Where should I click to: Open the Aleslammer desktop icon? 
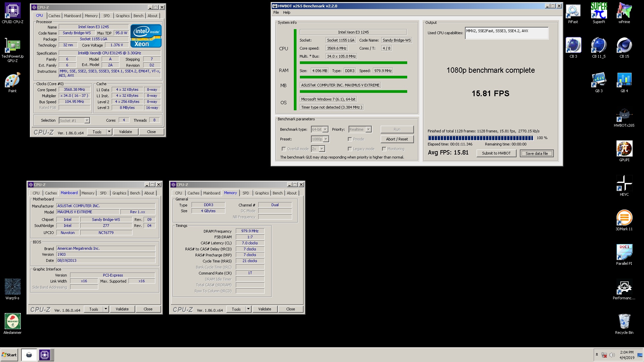[12, 324]
